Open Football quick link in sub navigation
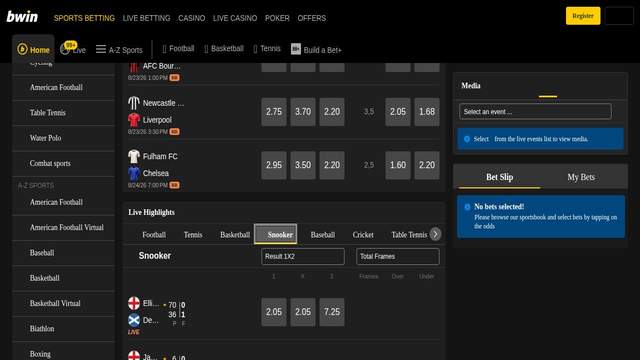640x360 pixels. click(x=178, y=49)
